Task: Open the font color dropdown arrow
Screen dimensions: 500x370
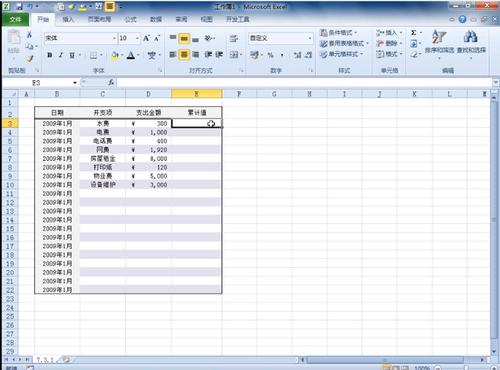Action: click(x=138, y=55)
